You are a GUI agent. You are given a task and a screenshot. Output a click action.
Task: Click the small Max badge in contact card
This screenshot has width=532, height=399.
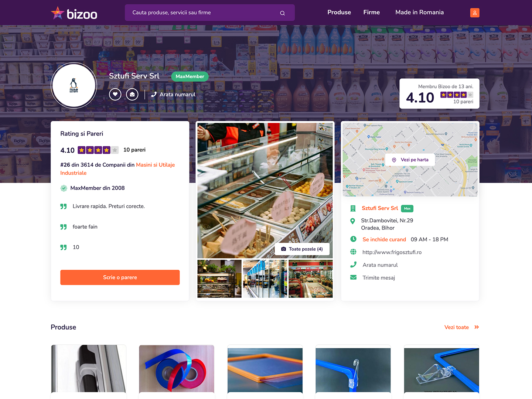click(407, 208)
